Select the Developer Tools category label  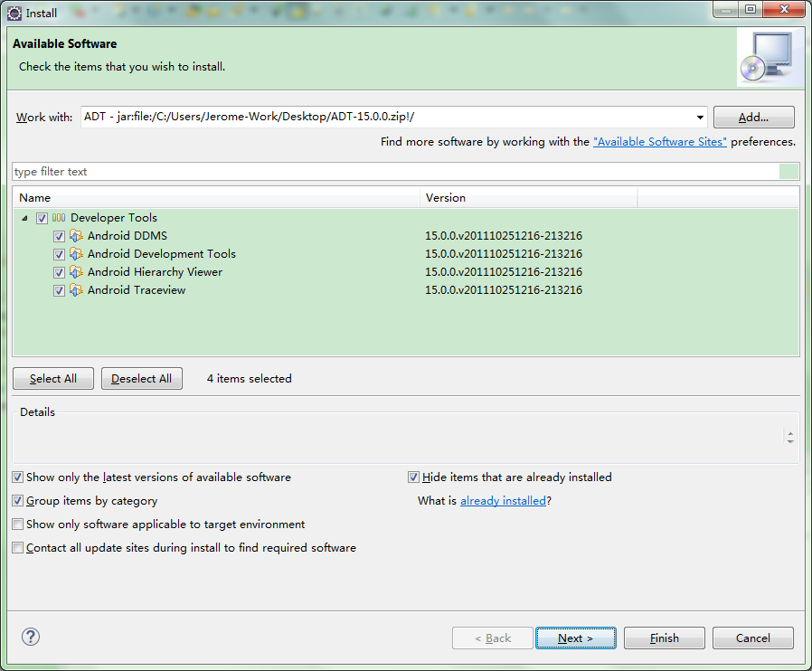point(114,218)
